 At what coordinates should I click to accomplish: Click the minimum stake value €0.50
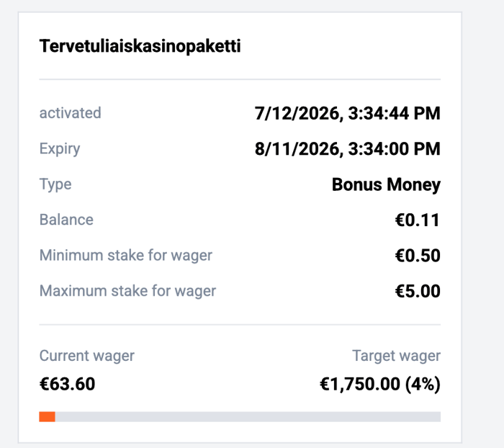tap(417, 256)
